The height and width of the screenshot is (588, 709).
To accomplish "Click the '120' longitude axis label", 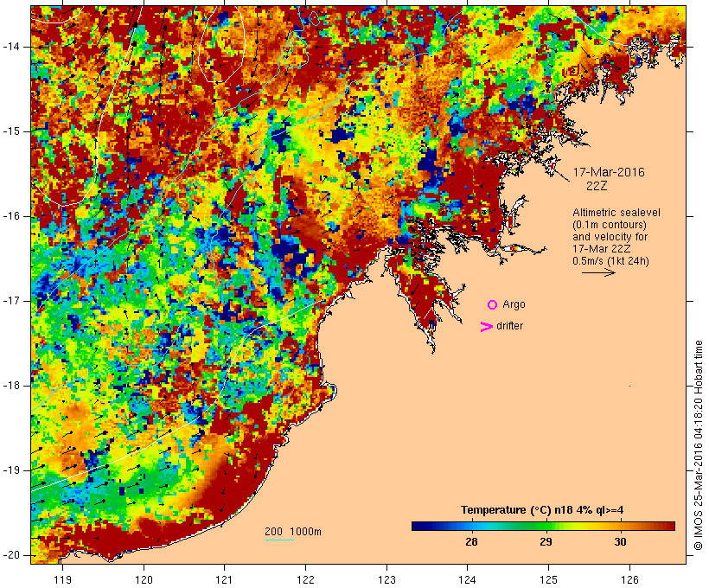I will (144, 579).
